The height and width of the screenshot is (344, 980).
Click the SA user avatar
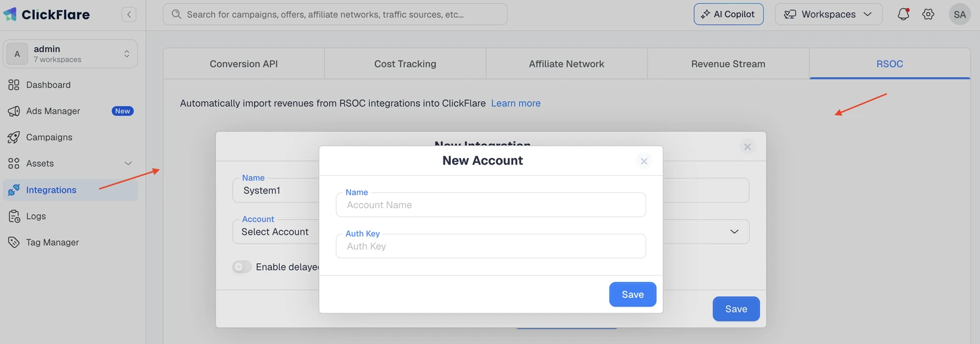click(960, 14)
